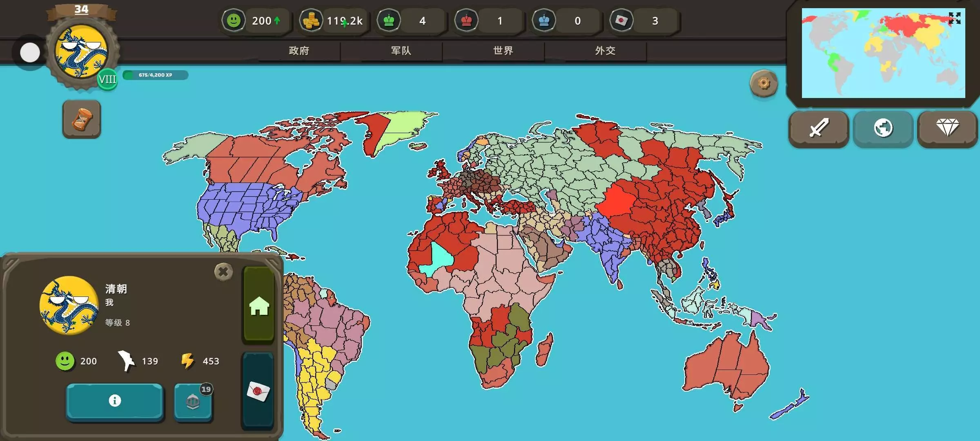Click the information "i" button

[x=115, y=401]
